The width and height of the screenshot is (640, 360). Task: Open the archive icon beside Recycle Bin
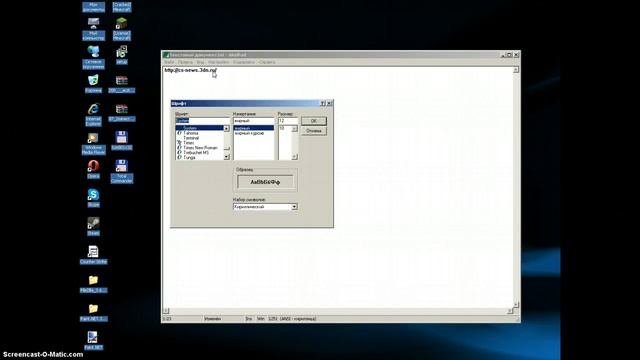pos(122,84)
